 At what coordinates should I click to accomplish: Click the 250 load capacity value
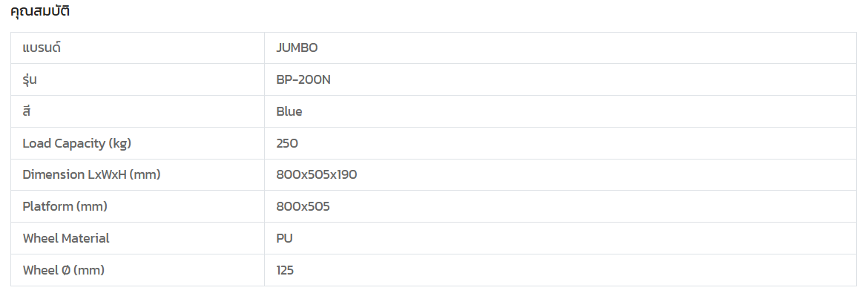pos(287,143)
